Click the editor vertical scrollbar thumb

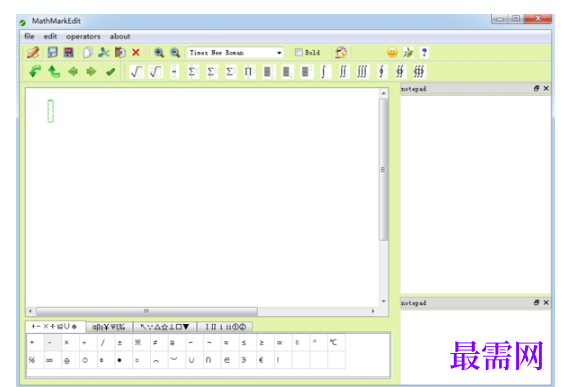point(383,169)
